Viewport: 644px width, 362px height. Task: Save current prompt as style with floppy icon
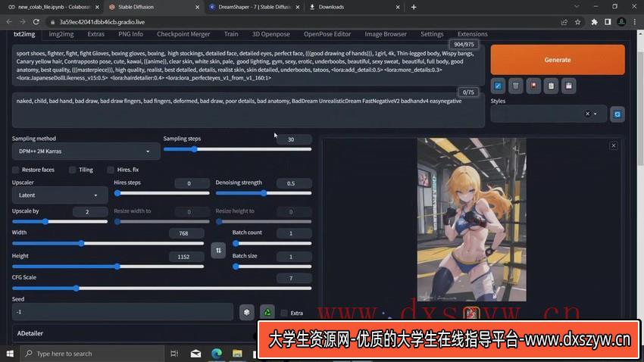point(568,86)
